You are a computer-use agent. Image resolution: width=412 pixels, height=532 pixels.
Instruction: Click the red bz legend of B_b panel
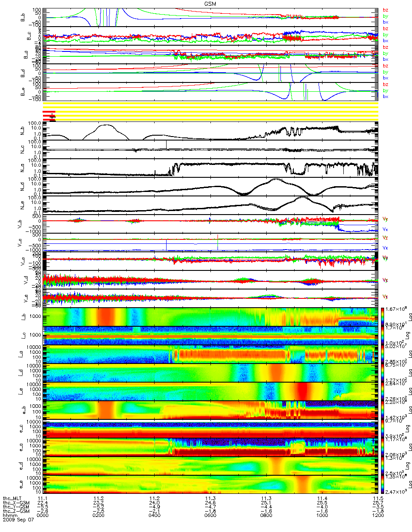point(385,10)
